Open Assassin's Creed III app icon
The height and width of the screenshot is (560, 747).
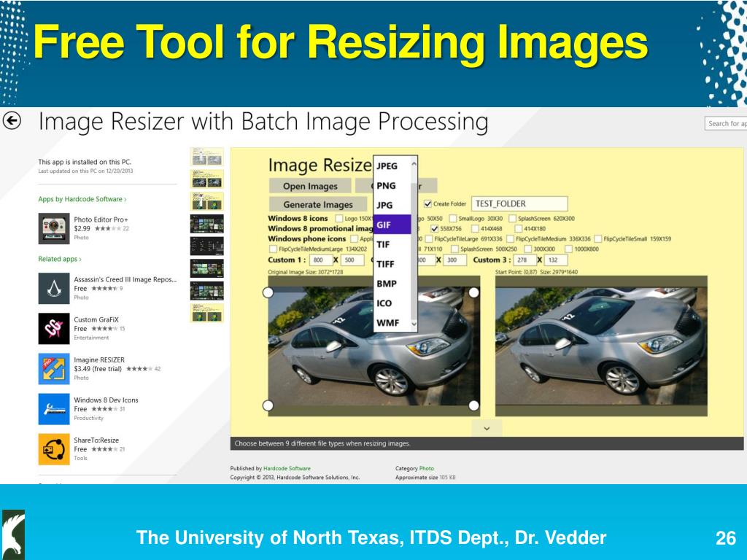tap(54, 288)
